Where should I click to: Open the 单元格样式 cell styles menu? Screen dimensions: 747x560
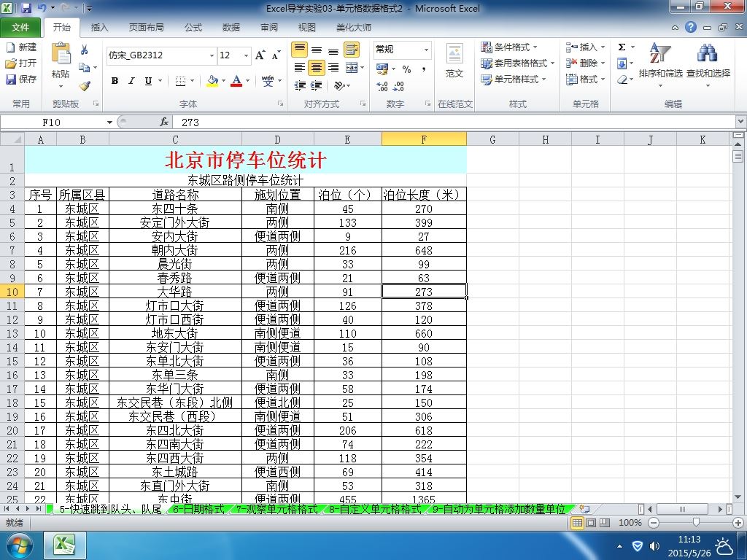[514, 79]
